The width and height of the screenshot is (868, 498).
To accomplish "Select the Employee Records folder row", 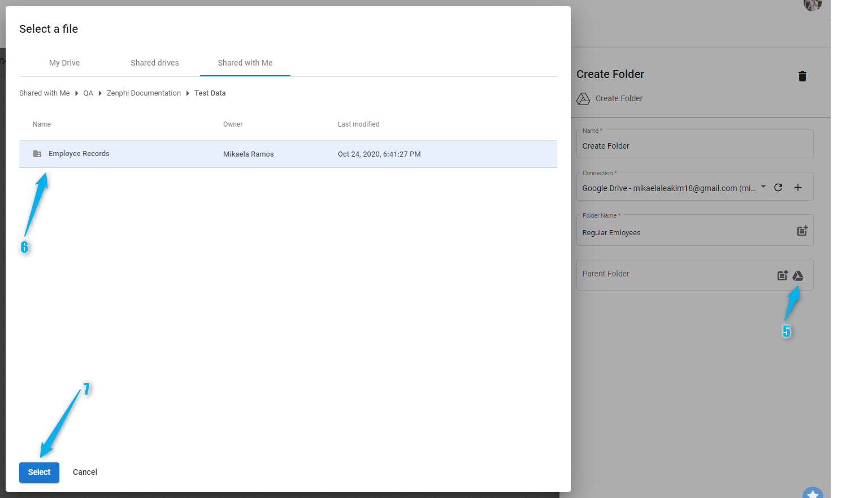I will coord(288,154).
